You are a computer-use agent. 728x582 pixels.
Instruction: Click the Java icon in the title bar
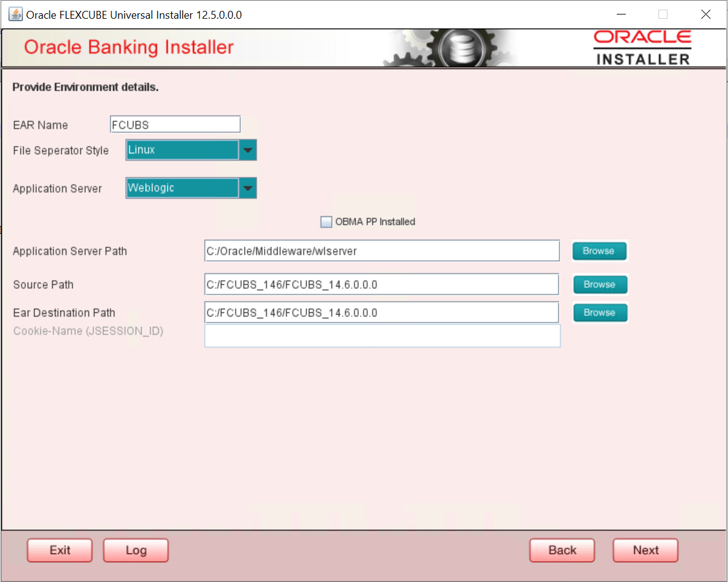point(16,15)
